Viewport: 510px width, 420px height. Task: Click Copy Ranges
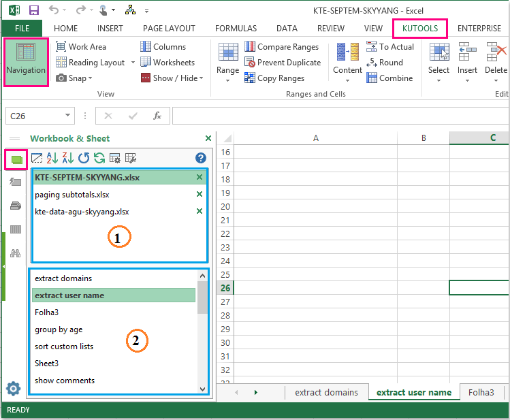pyautogui.click(x=274, y=78)
